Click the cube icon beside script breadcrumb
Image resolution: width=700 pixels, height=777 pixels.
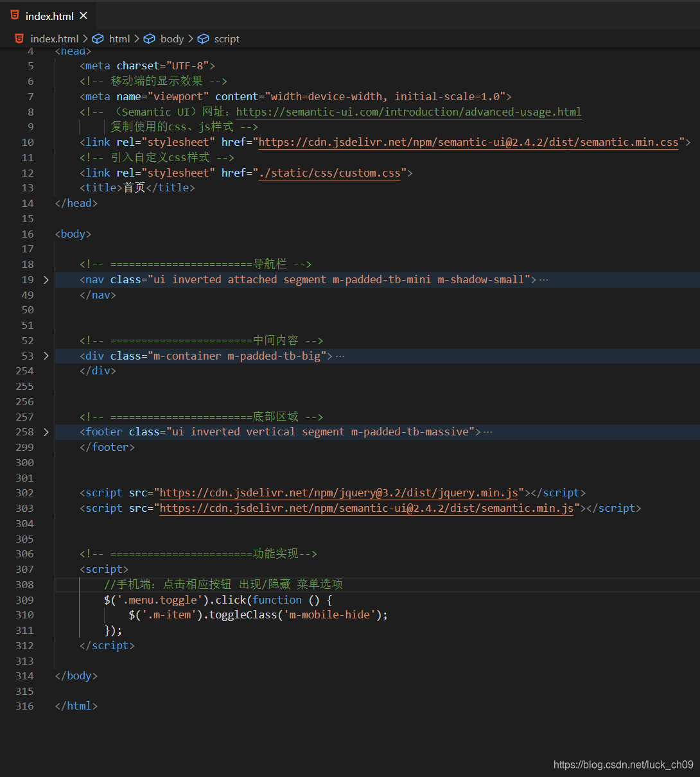[x=203, y=39]
